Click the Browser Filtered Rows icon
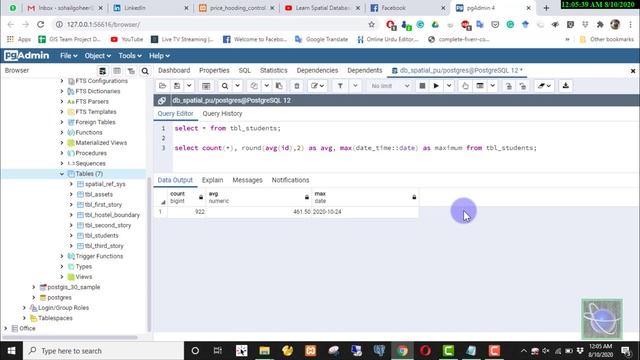 point(131,71)
